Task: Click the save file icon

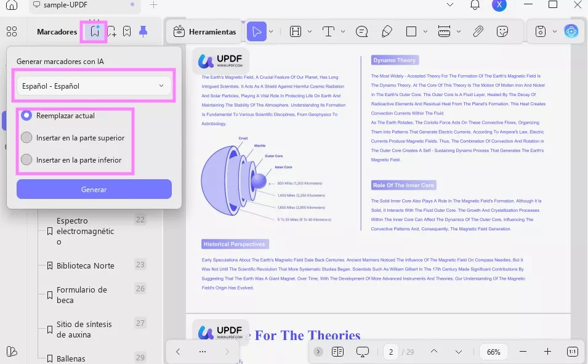Action: click(x=541, y=31)
